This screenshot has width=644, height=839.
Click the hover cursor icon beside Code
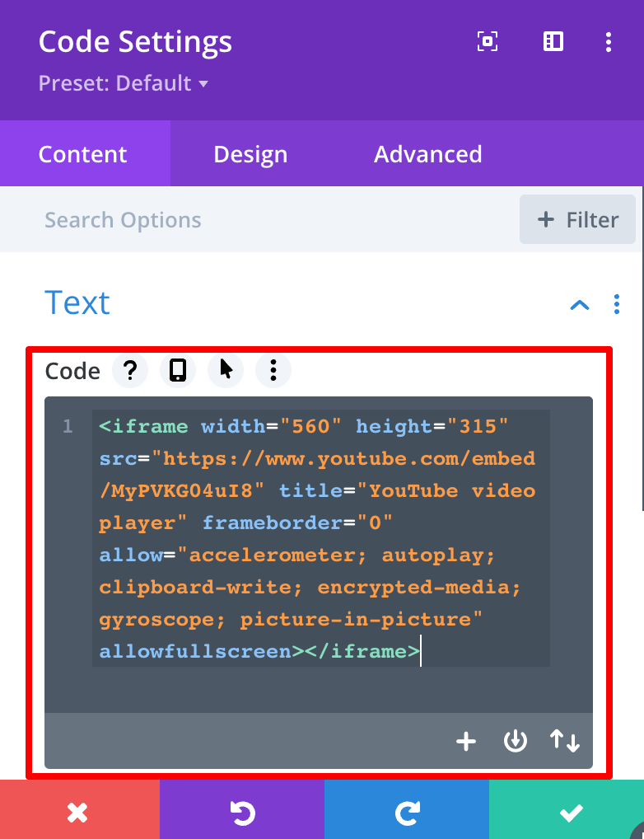tap(226, 371)
